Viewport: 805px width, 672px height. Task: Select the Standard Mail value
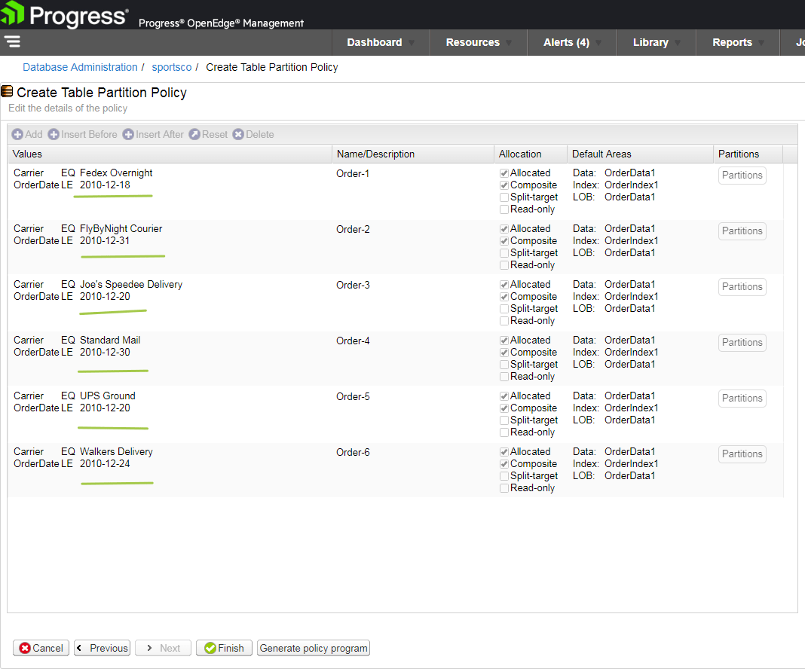click(110, 340)
